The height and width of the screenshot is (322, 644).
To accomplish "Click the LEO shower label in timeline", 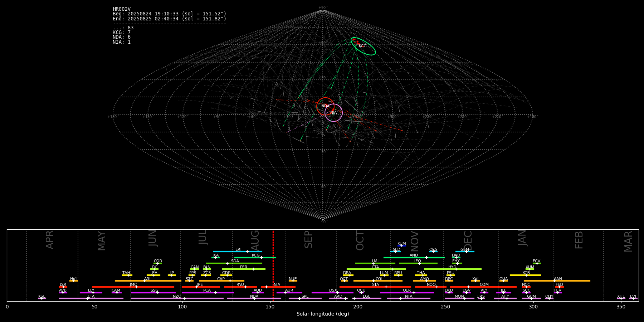I will [x=417, y=261].
